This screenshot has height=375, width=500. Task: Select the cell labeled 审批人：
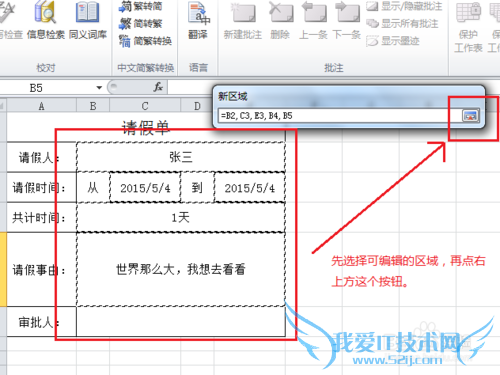pos(41,322)
